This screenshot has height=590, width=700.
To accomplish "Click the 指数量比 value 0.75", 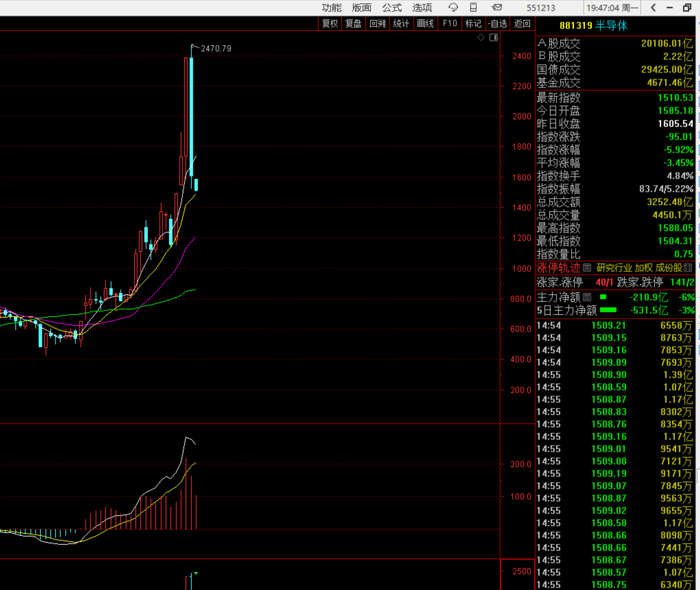I will [x=684, y=254].
